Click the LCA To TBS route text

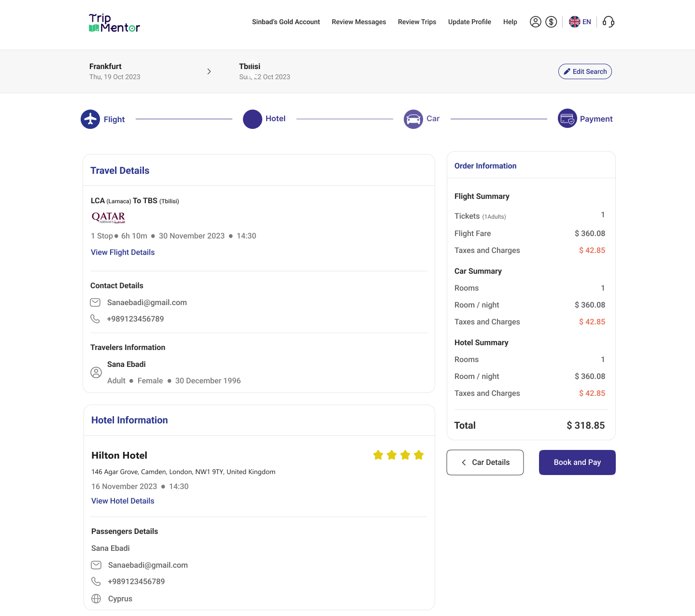click(x=135, y=201)
